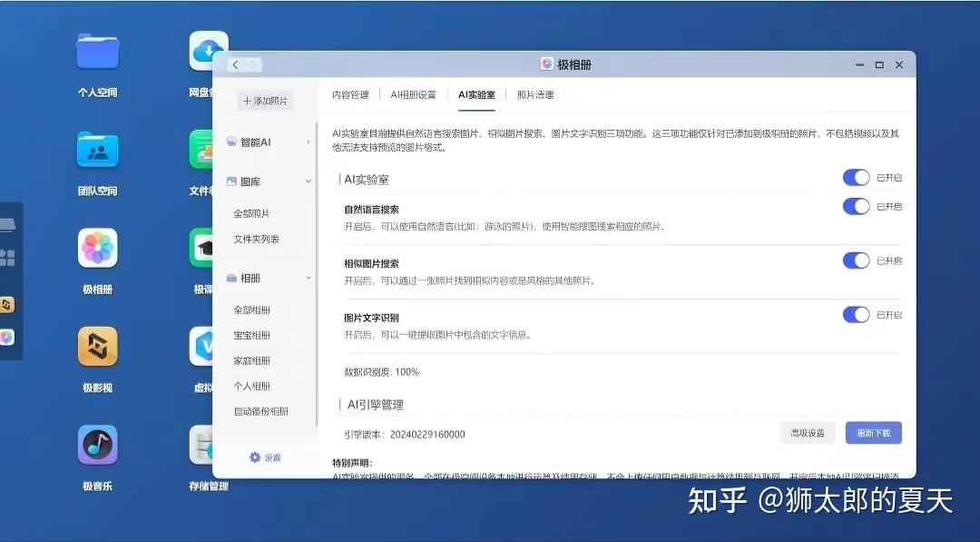The width and height of the screenshot is (980, 542).
Task: Open the 个人空间 folder icon on desktop
Action: point(97,52)
